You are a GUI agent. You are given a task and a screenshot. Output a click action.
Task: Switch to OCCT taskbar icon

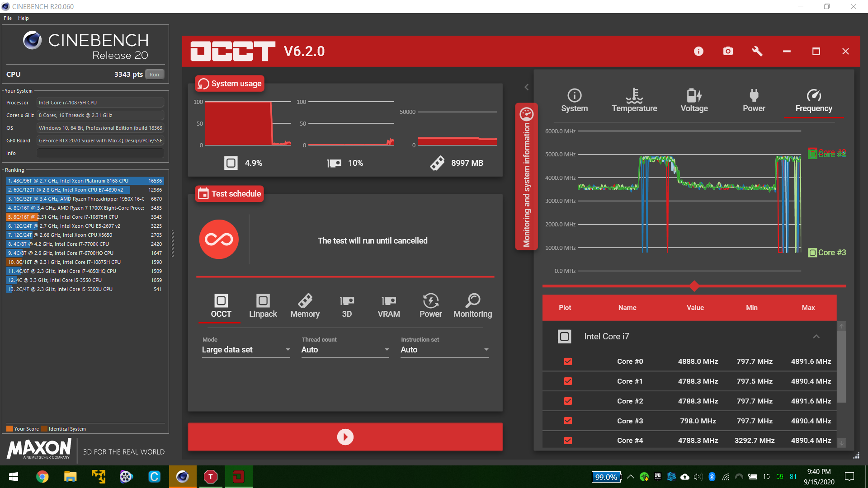click(239, 477)
